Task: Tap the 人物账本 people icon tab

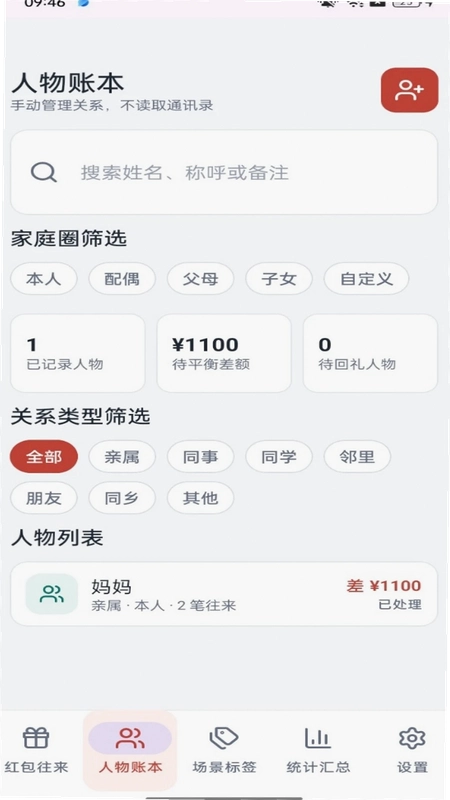Action: [130, 738]
